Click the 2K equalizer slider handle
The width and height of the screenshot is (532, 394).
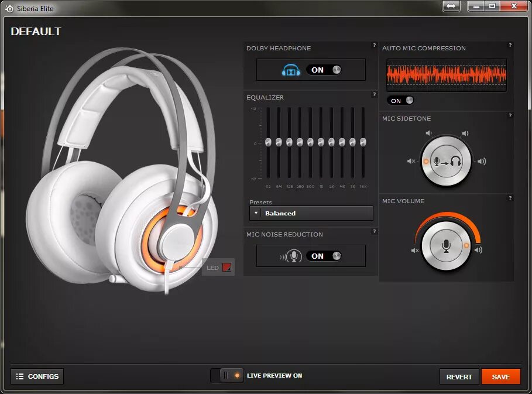click(331, 142)
